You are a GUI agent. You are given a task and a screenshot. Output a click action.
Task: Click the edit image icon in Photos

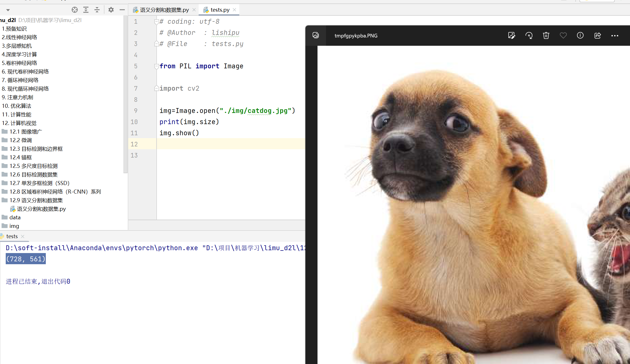[511, 35]
